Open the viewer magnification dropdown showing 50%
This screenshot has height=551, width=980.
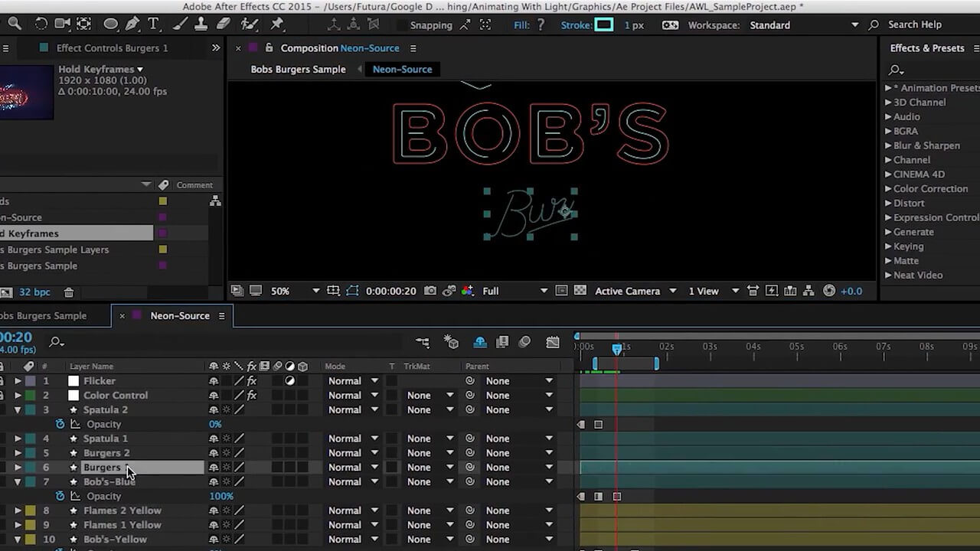pos(294,291)
